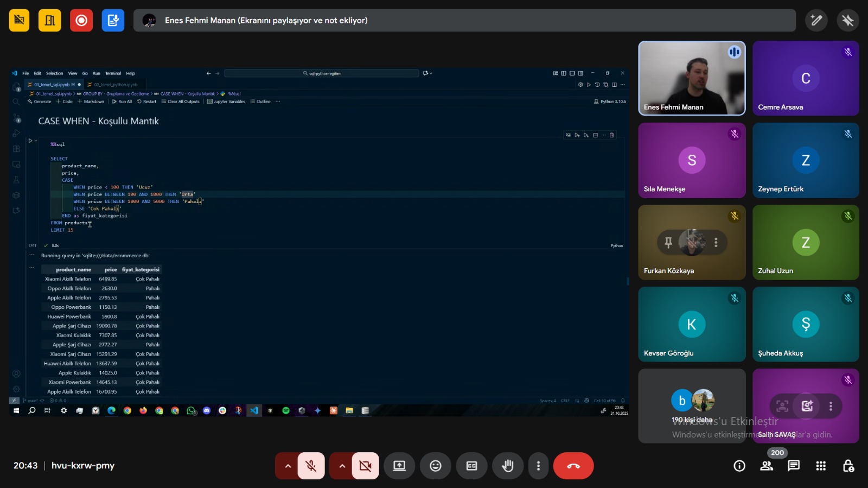Click Clear All Outputs button

tap(181, 102)
